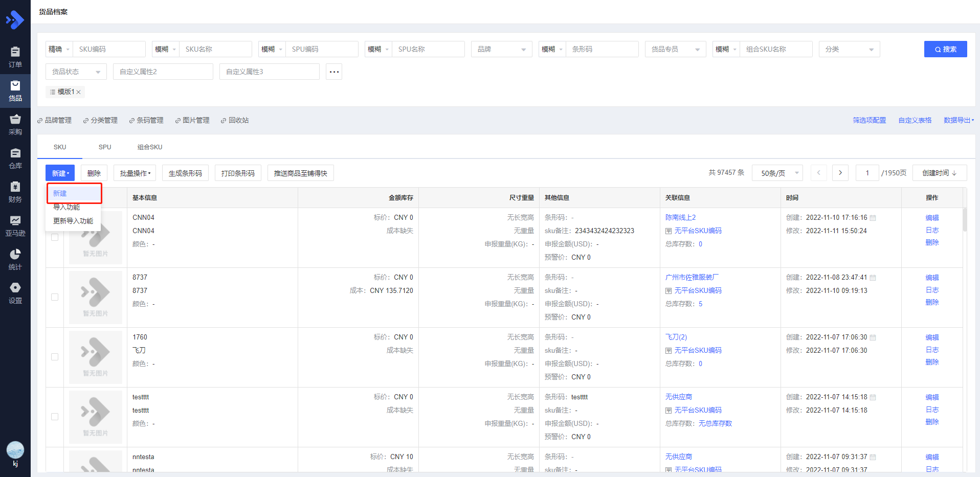The height and width of the screenshot is (477, 980).
Task: Click 日志 for the 8737 row
Action: (x=932, y=290)
